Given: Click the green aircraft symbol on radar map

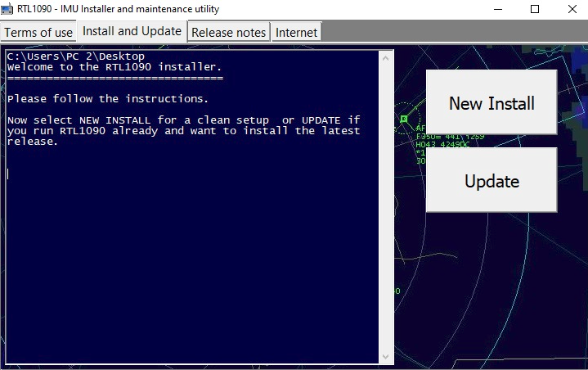Looking at the screenshot, I should coord(404,119).
